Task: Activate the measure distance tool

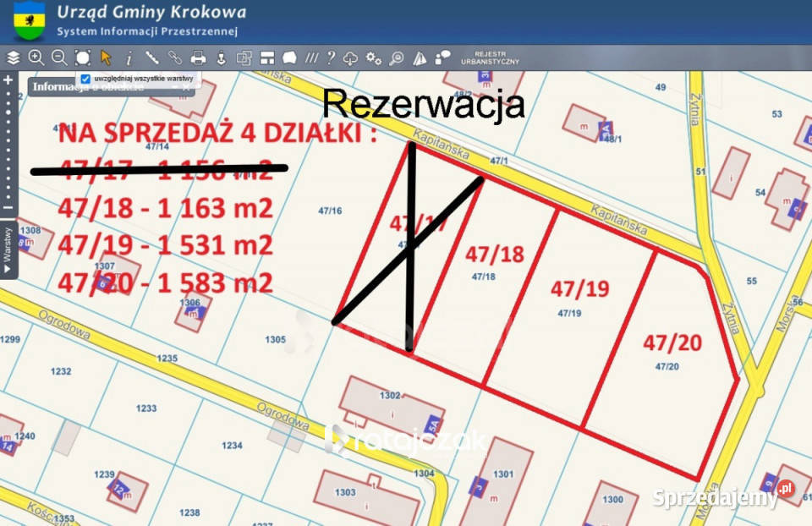Action: [x=151, y=58]
